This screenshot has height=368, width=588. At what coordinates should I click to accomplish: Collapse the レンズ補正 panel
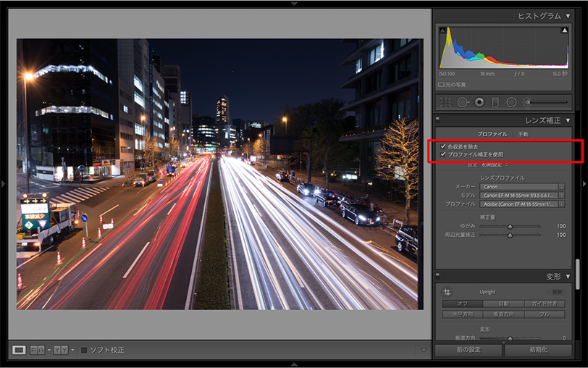point(568,120)
